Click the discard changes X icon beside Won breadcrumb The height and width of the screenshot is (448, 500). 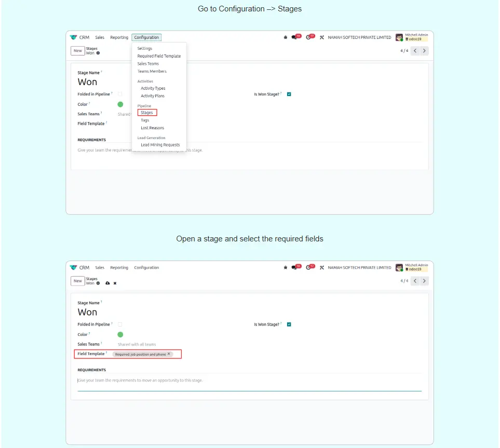(115, 283)
